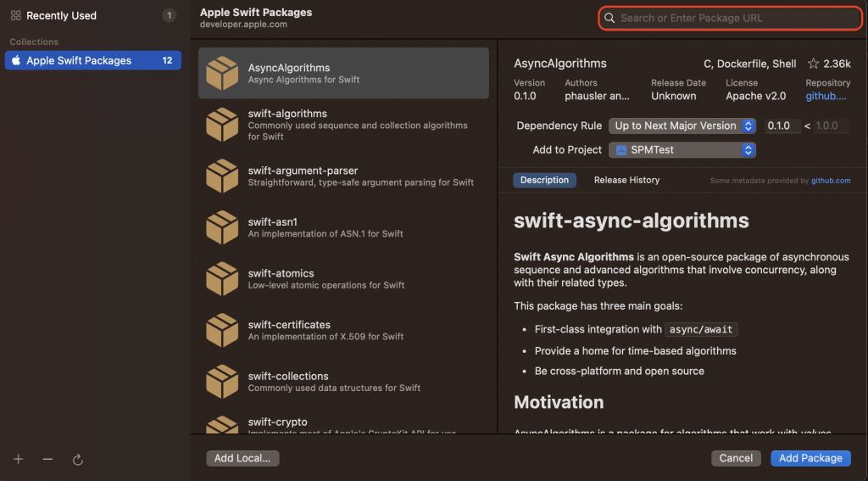The height and width of the screenshot is (481, 868).
Task: Select the swift-argument-parser package name
Action: [303, 171]
